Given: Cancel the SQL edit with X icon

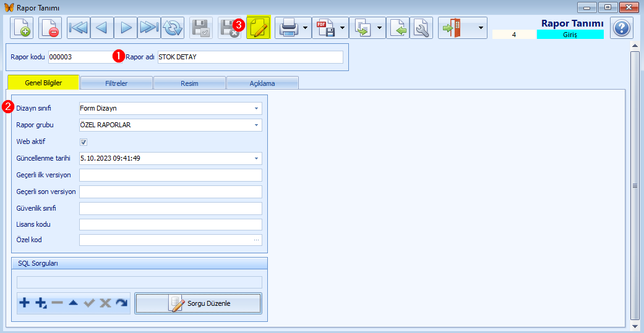Looking at the screenshot, I should click(106, 303).
